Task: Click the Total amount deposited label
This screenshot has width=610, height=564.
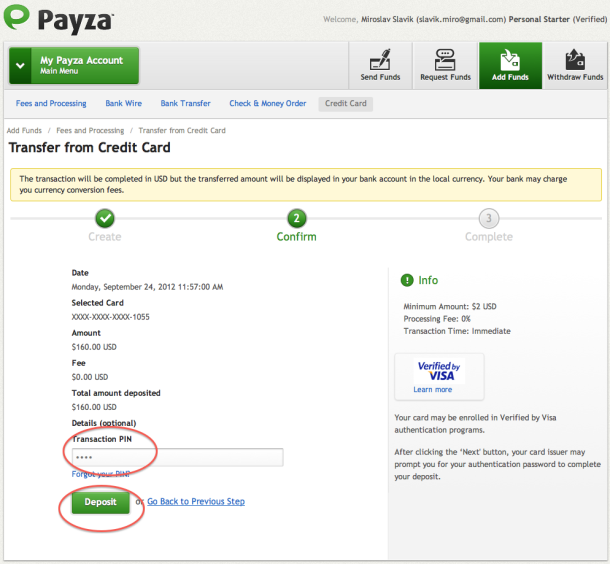Action: click(116, 393)
